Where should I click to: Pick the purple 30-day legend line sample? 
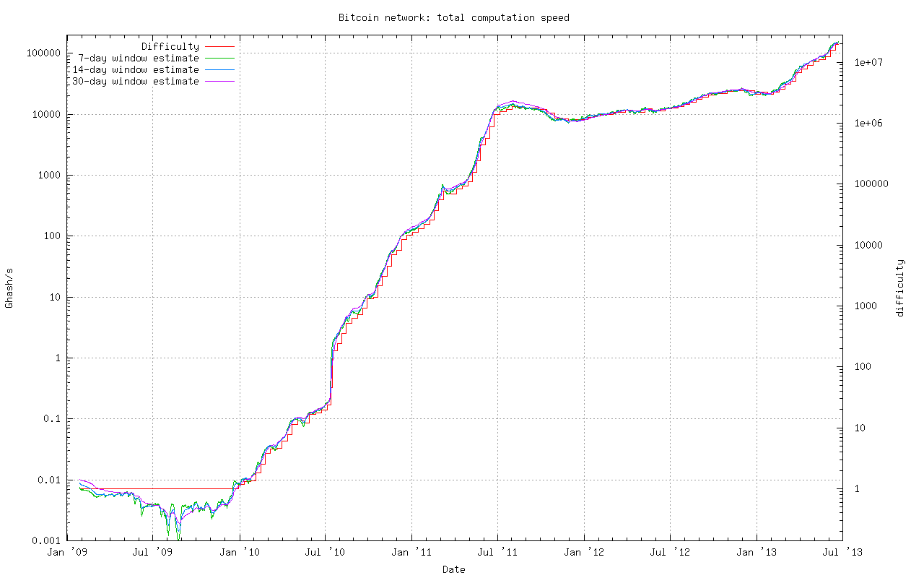[219, 82]
